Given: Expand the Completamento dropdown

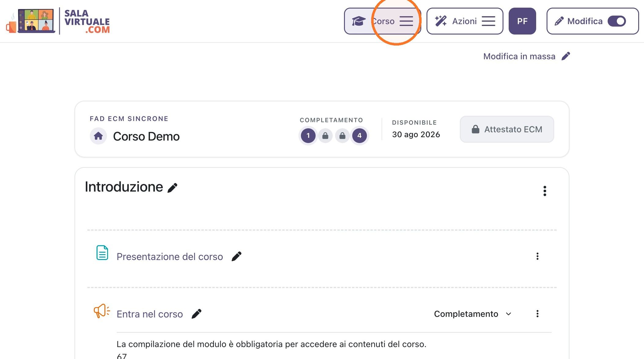Looking at the screenshot, I should coord(473,314).
